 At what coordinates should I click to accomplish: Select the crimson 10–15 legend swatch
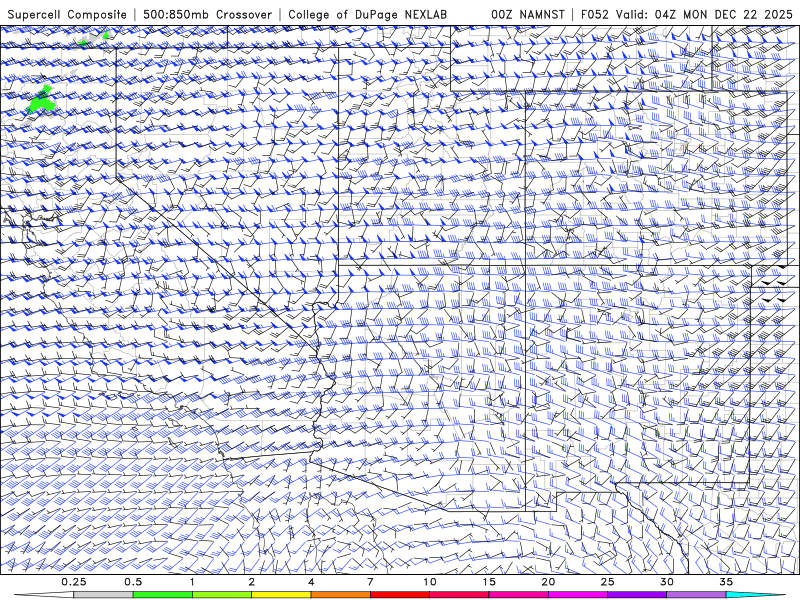tap(459, 595)
